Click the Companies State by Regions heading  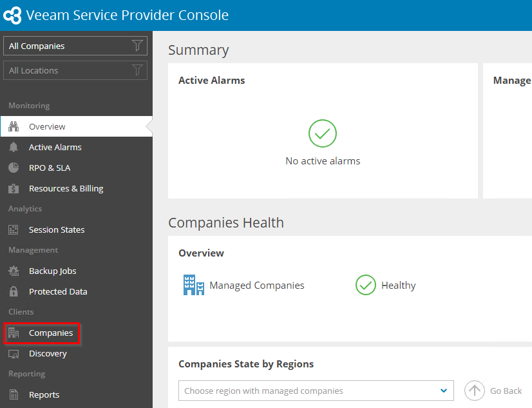[x=246, y=364]
